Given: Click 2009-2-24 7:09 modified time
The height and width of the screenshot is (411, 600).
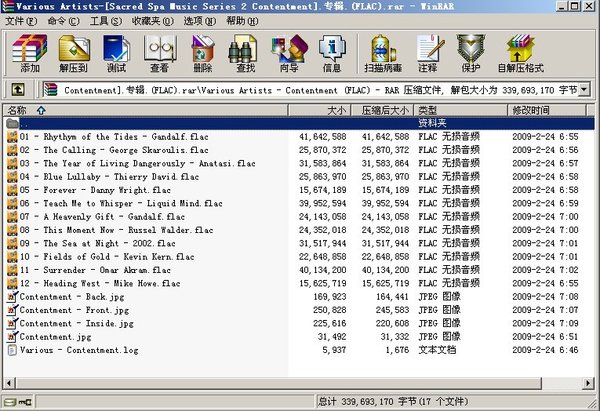Looking at the screenshot, I should (545, 323).
